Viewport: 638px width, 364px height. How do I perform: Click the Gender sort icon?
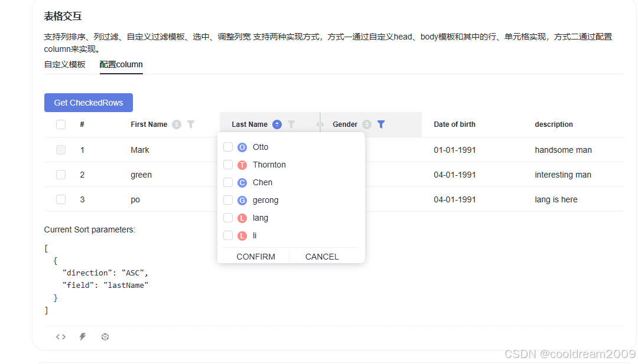(x=366, y=124)
